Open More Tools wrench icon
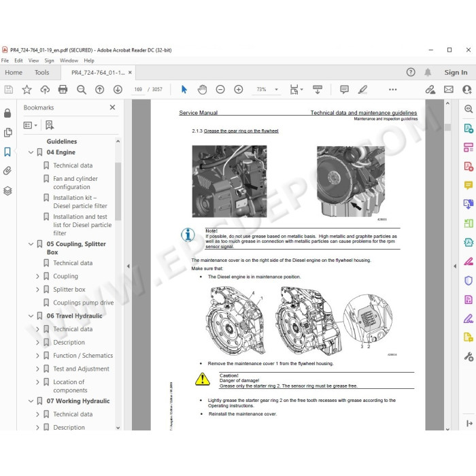The image size is (476, 476). coord(469,356)
